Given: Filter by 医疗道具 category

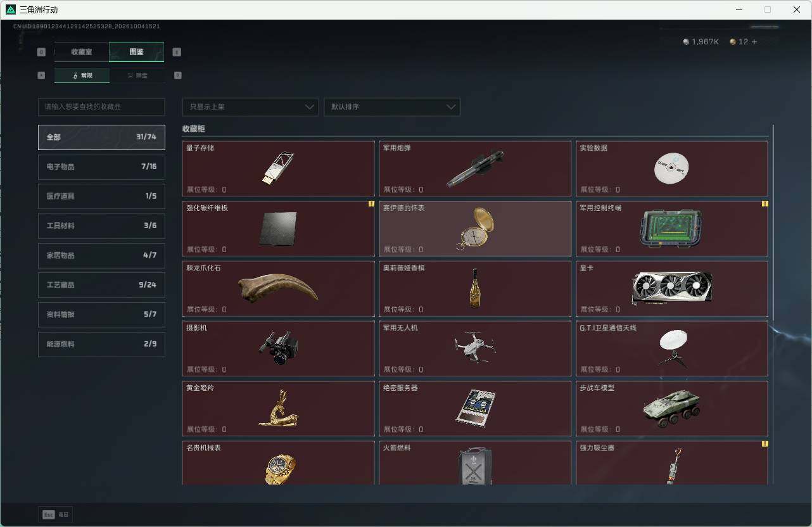Looking at the screenshot, I should click(x=101, y=196).
